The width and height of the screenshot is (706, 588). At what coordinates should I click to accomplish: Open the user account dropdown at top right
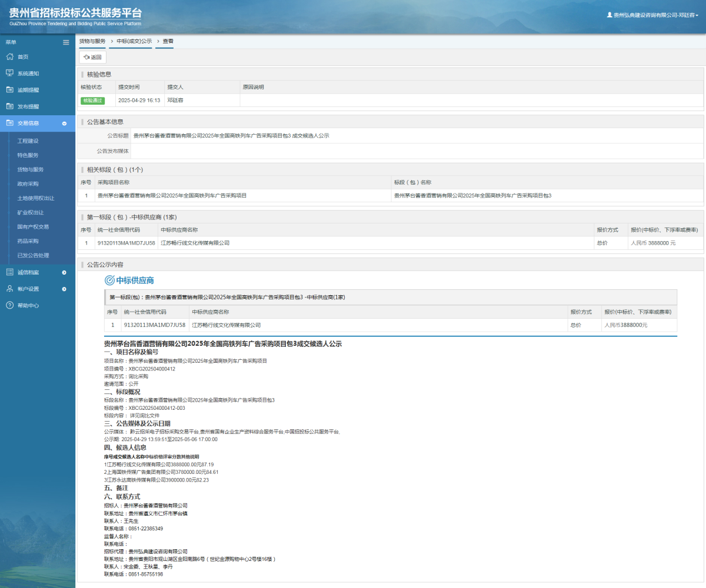click(653, 15)
